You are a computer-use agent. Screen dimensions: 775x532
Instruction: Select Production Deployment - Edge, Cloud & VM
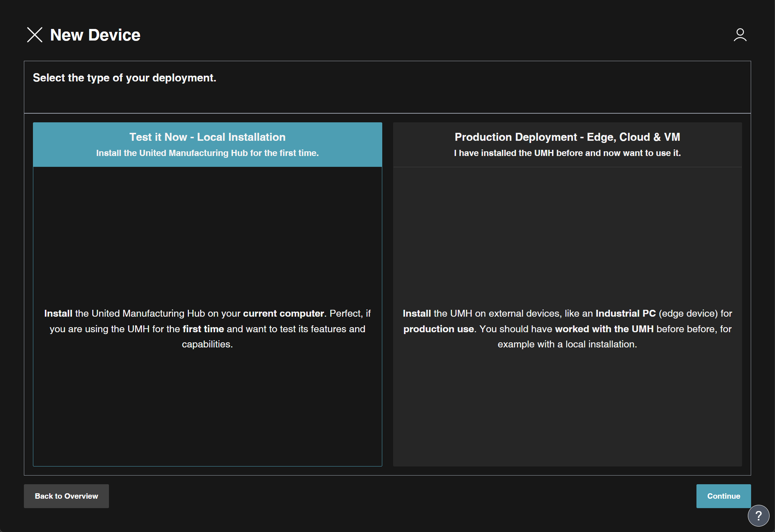pyautogui.click(x=567, y=137)
